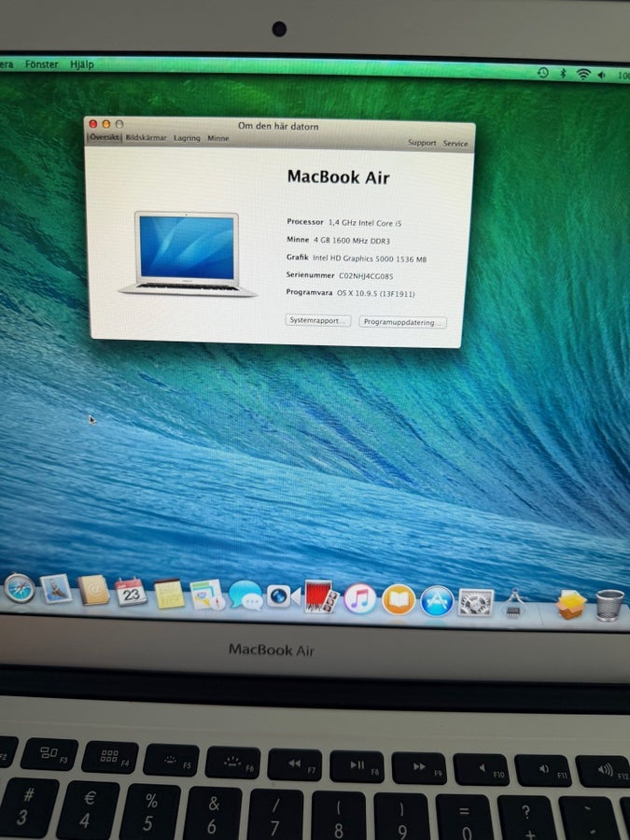
Task: Launch iTunes music note icon
Action: (359, 599)
